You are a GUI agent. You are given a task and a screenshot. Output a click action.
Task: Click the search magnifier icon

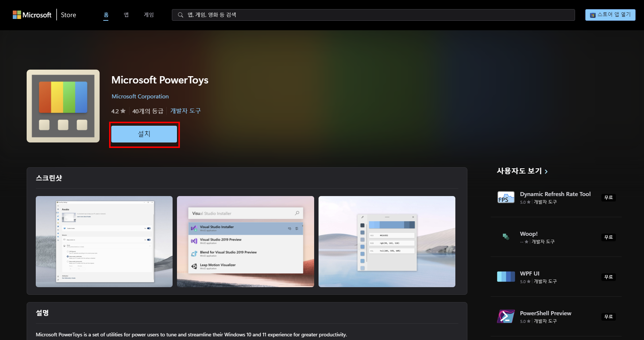click(180, 15)
